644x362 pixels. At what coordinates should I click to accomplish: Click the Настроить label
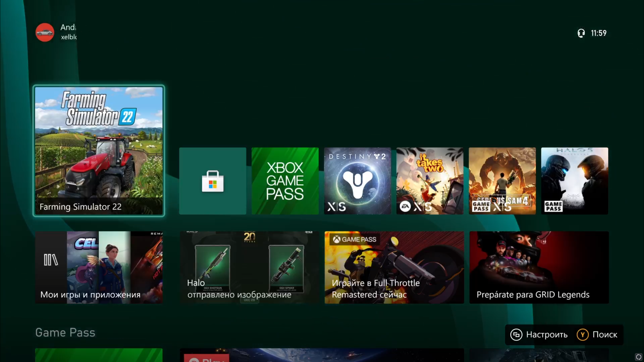547,335
